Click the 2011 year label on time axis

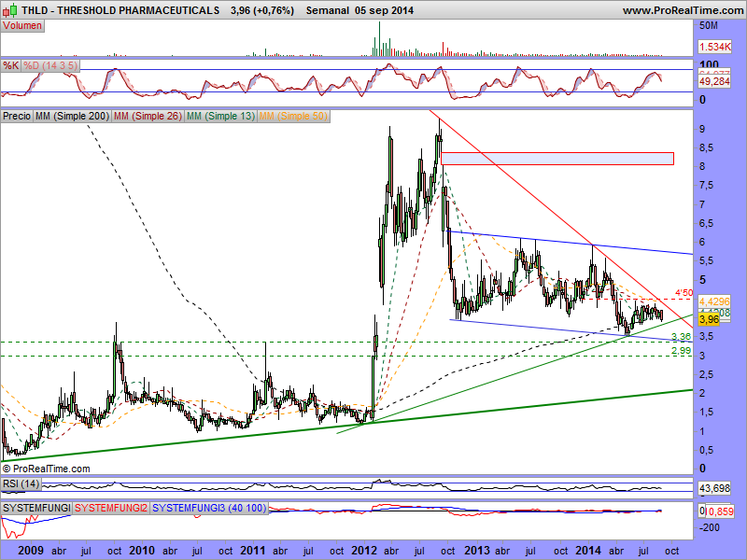click(252, 551)
